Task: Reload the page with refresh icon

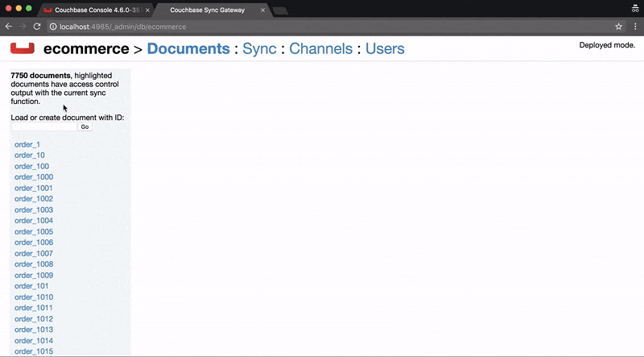Action: tap(37, 27)
